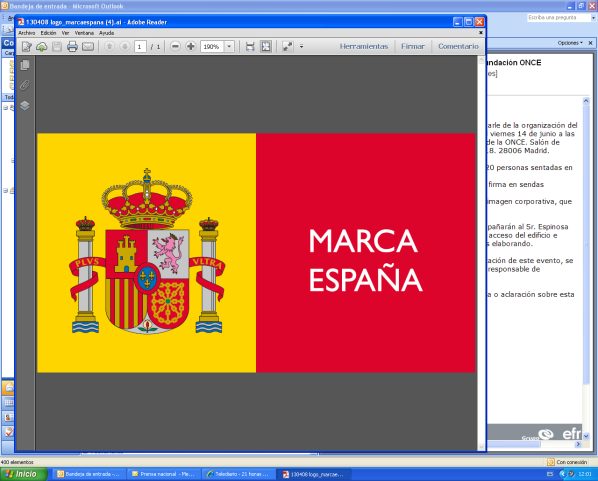Viewport: 598px width, 481px height.
Task: Minimize the Adobe Reader window
Action: [x=458, y=22]
